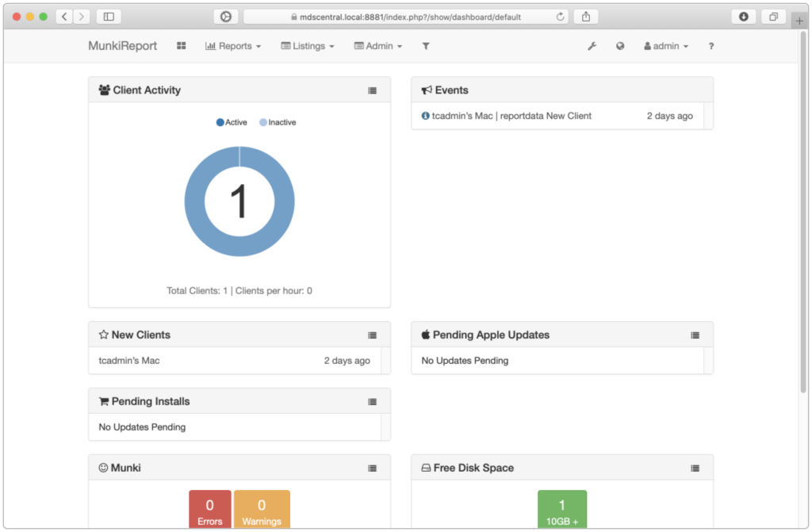Click the red Errors button
The width and height of the screenshot is (812, 532).
pyautogui.click(x=209, y=509)
